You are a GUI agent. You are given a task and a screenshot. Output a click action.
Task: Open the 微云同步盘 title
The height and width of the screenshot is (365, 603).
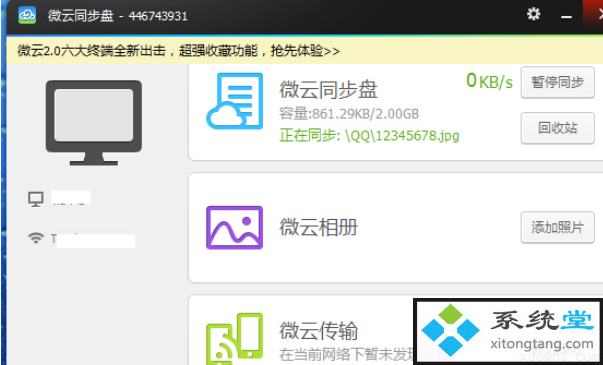(x=328, y=90)
